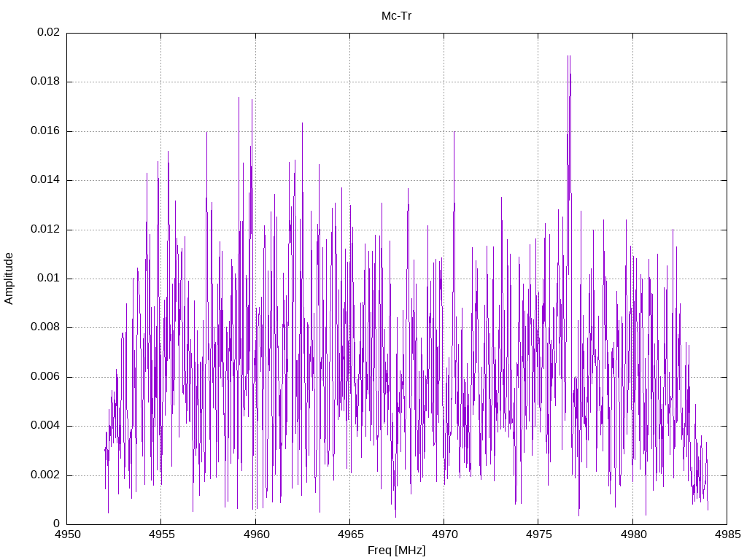Screen dimensions: 747x560
Task: Click the y-axis tick label 0.002
Action: (x=46, y=475)
